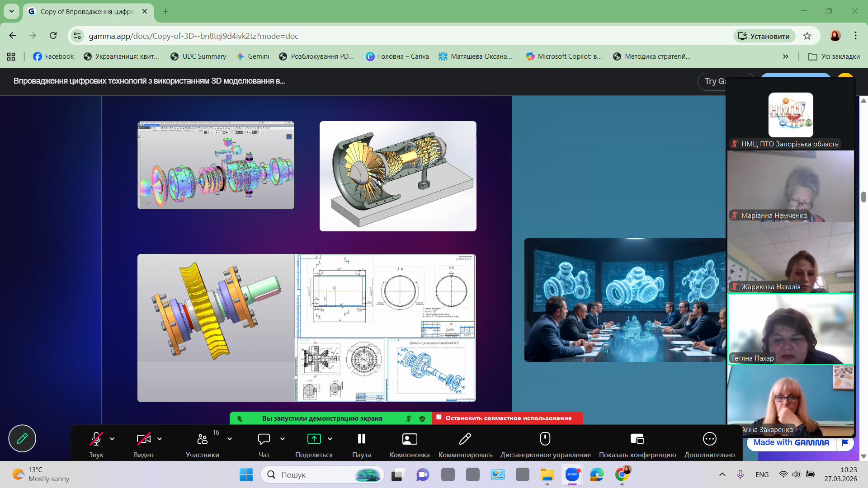Expand audio options arrow next to Звук

point(112,439)
